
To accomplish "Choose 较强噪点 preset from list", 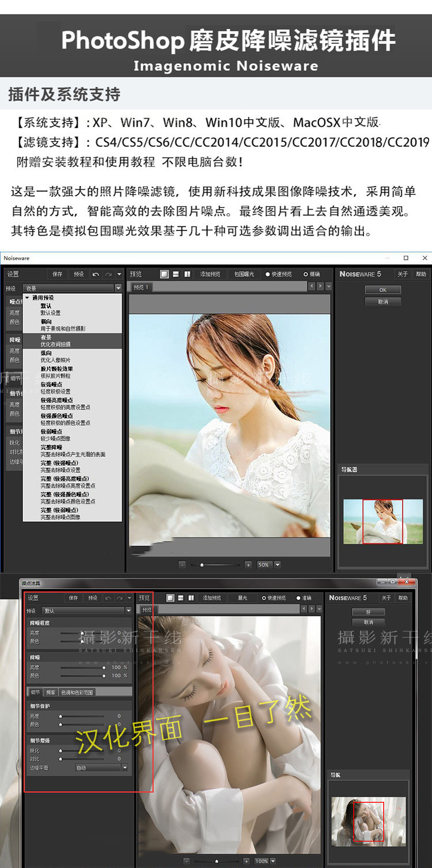I will tap(72, 388).
